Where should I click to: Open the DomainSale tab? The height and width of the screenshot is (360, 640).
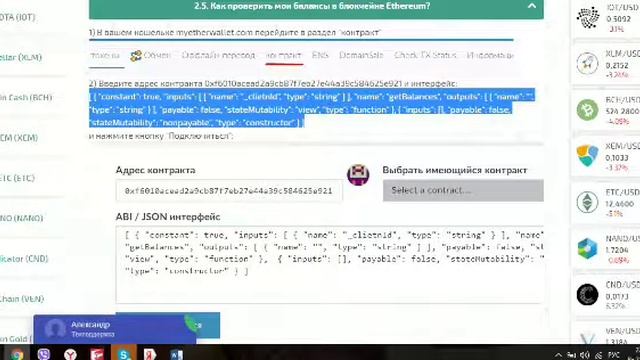coord(361,55)
